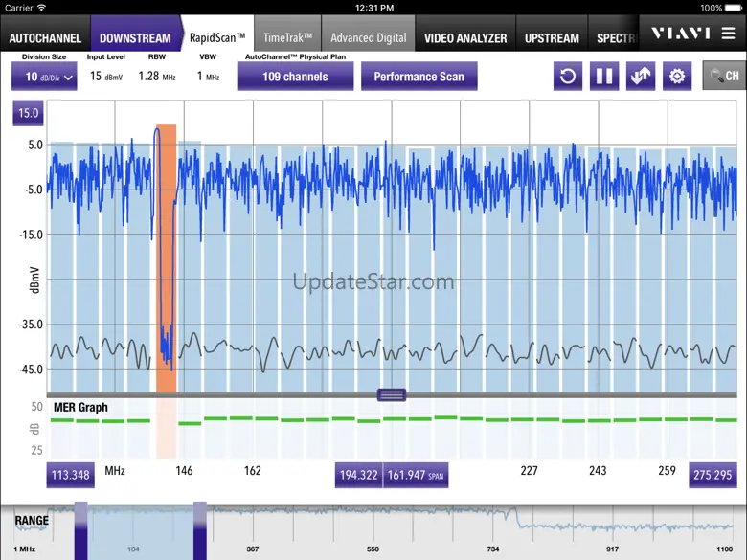Open the 109 channels plan selector
747x560 pixels.
pos(295,77)
